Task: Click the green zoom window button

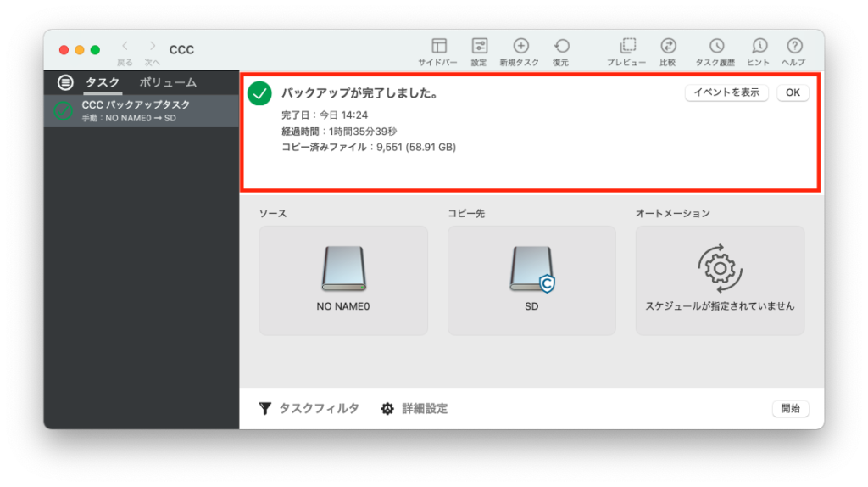Action: (95, 50)
